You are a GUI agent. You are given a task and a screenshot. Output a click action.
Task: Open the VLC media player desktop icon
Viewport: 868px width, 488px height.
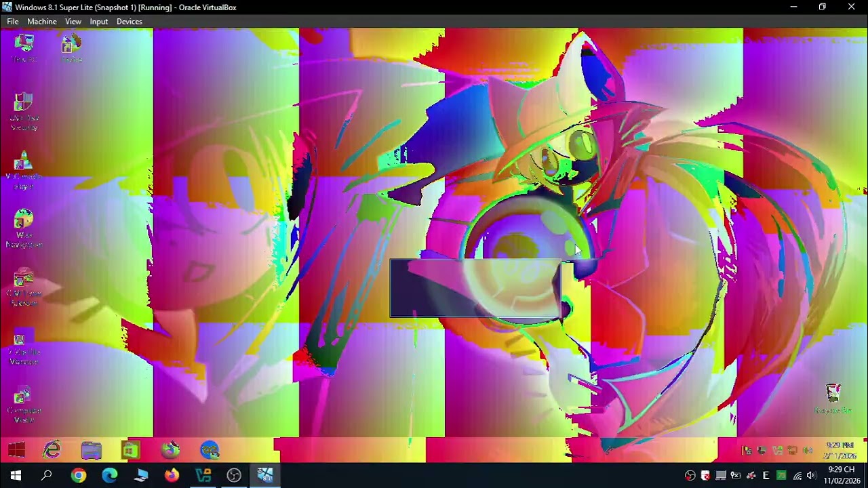[24, 170]
